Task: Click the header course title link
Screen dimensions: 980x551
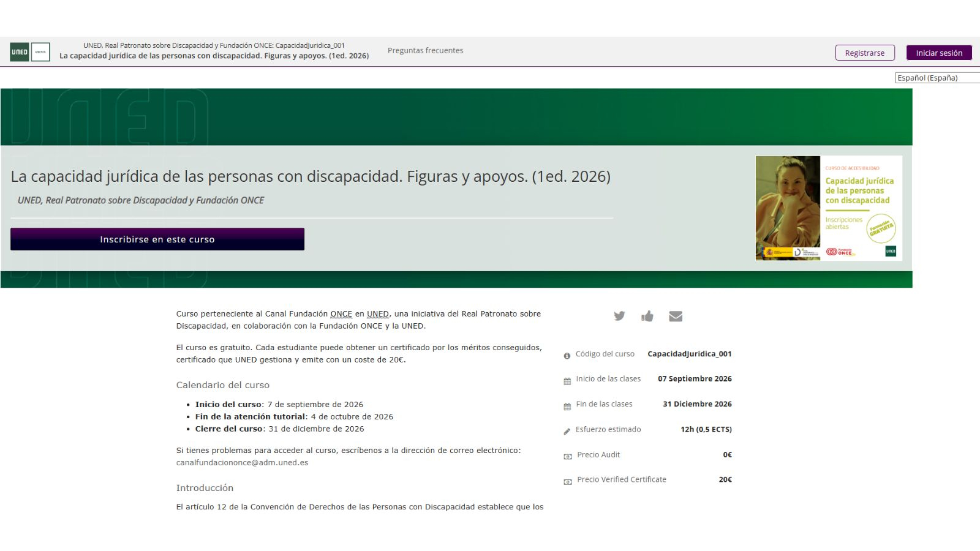Action: pyautogui.click(x=214, y=55)
